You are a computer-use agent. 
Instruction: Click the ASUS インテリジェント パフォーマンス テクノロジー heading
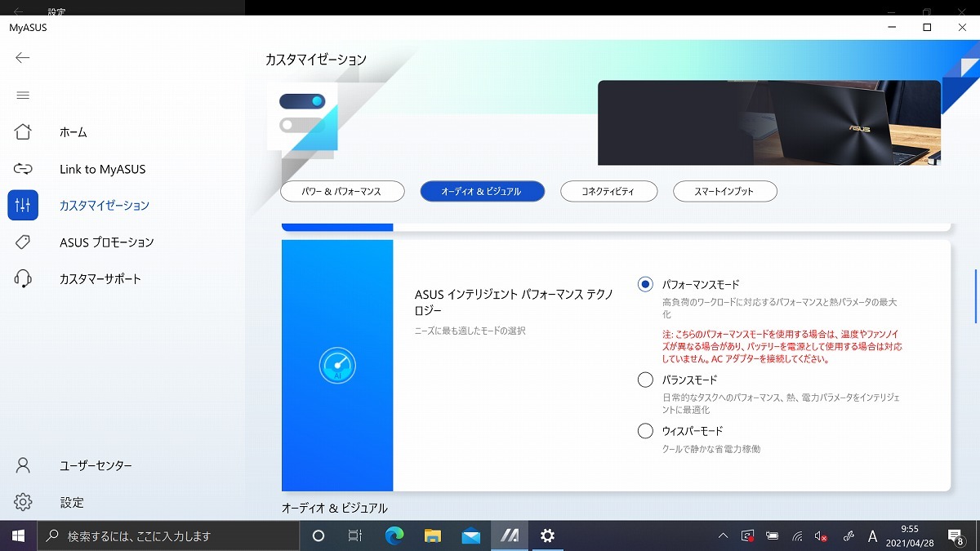[514, 302]
